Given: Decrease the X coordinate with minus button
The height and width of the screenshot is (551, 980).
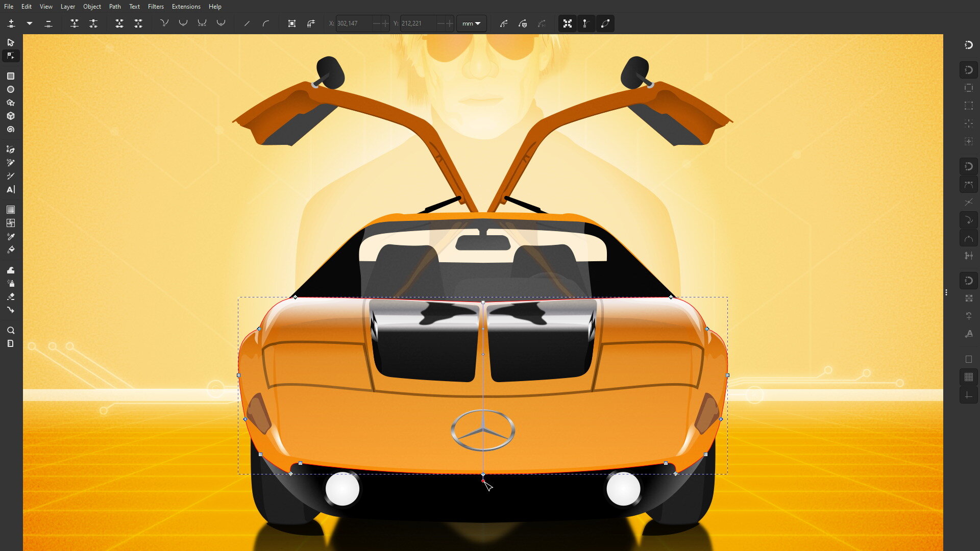Looking at the screenshot, I should tap(377, 23).
